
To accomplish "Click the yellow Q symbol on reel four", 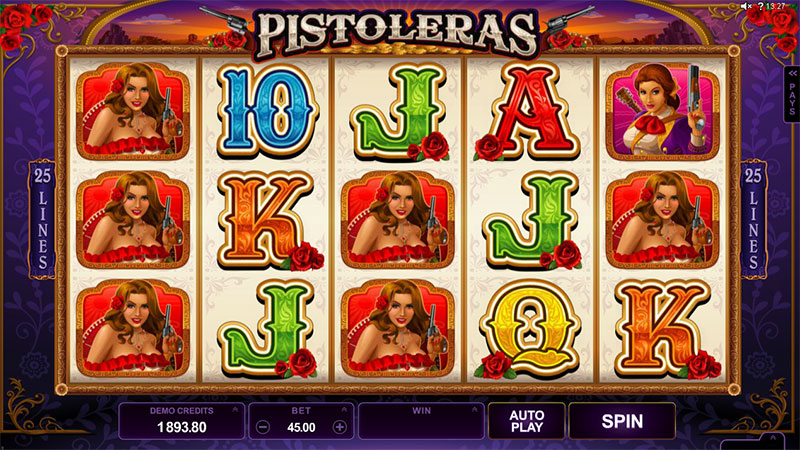I will pos(528,329).
